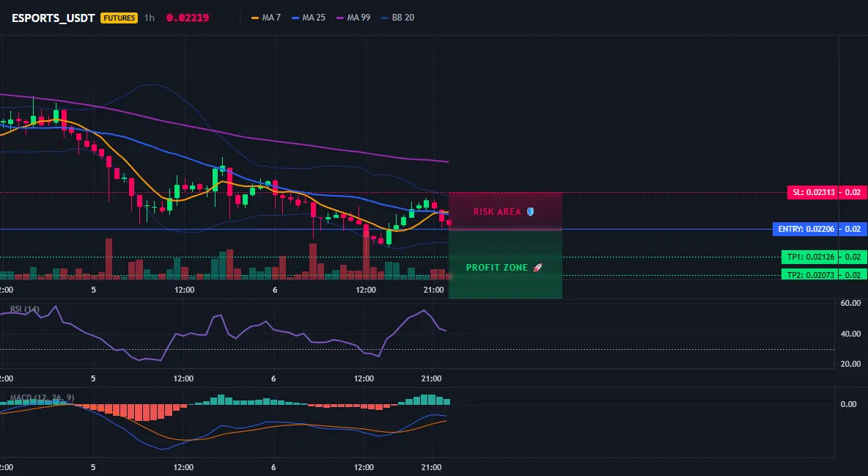Click the 20.00 RSI axis value
This screenshot has width=868, height=476.
click(x=850, y=364)
